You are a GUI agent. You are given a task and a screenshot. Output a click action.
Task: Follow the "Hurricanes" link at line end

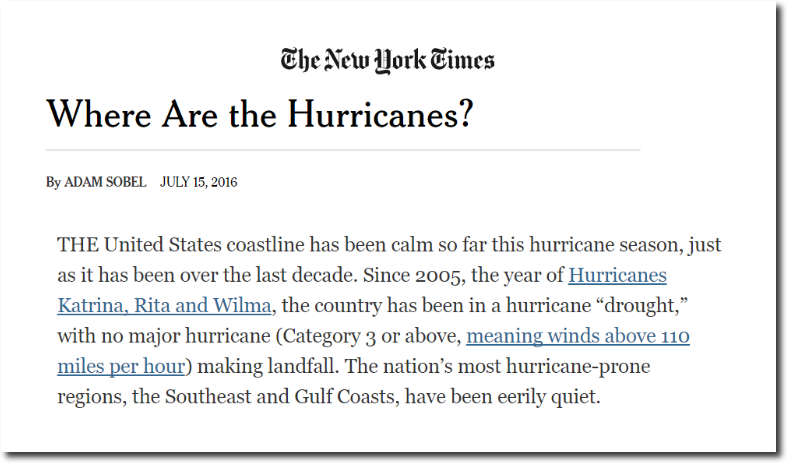[x=617, y=275]
